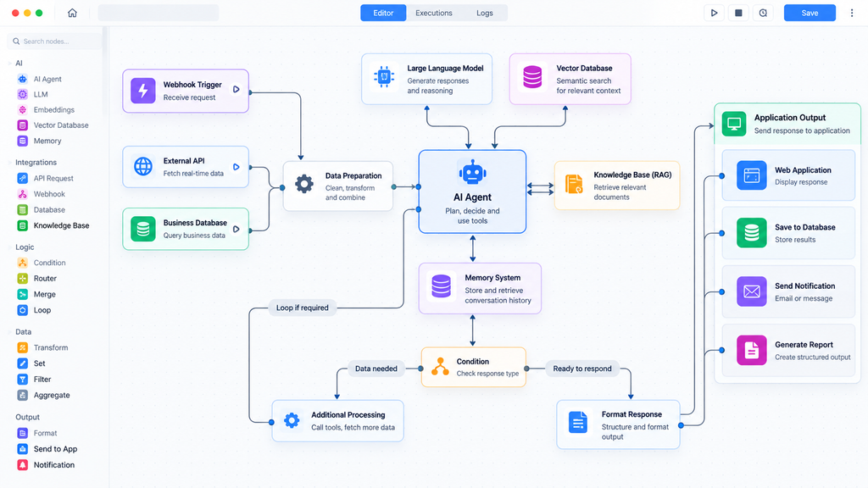Select Notification in the Output group
Image resolution: width=868 pixels, height=488 pixels.
pyautogui.click(x=53, y=465)
